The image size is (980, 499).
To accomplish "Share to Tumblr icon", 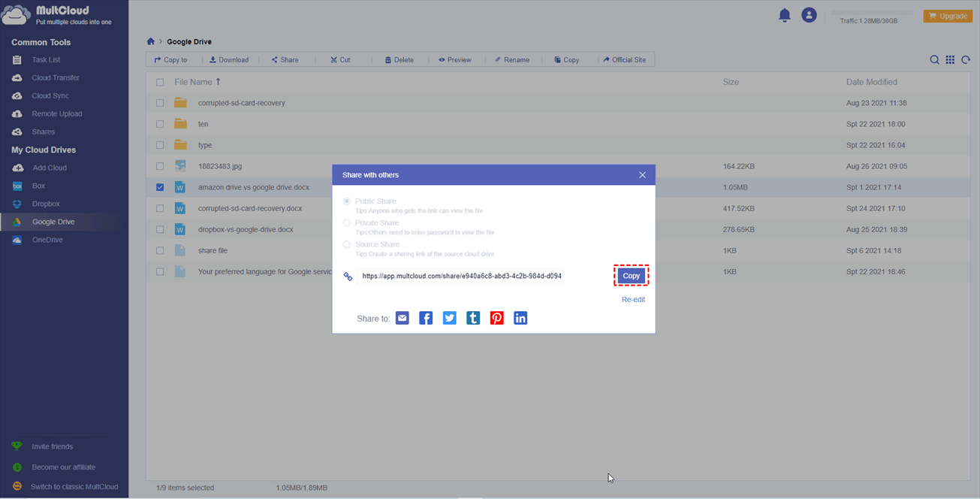I will pos(473,318).
